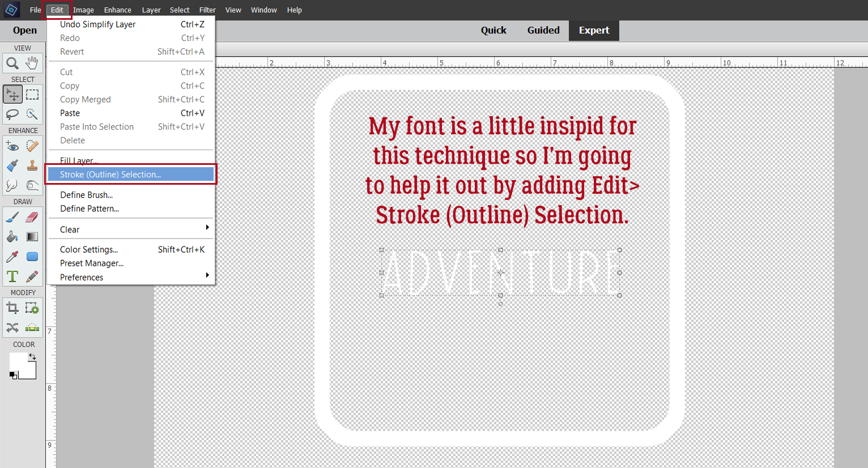Image resolution: width=868 pixels, height=468 pixels.
Task: Open the Enhance menu
Action: (x=117, y=10)
